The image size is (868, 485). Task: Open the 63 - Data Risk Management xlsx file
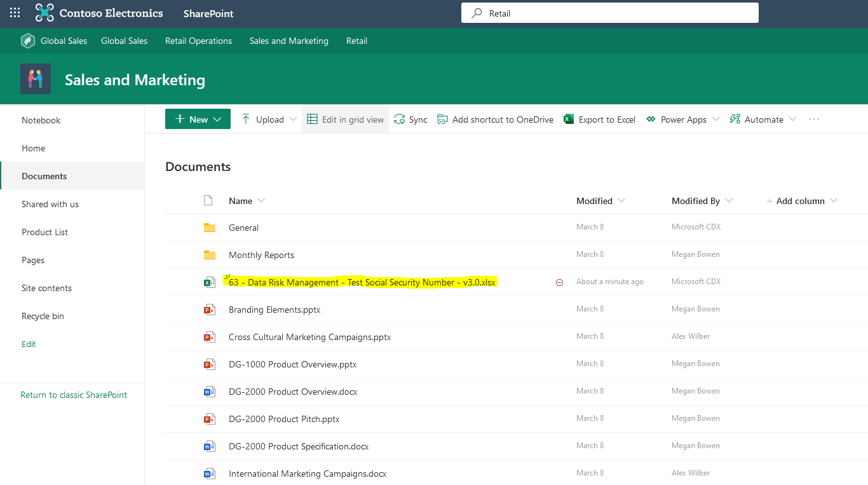coord(362,282)
